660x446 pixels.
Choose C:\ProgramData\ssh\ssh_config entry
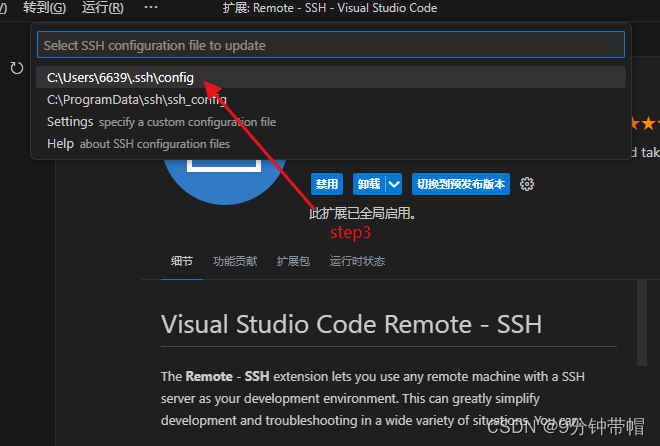(331, 100)
